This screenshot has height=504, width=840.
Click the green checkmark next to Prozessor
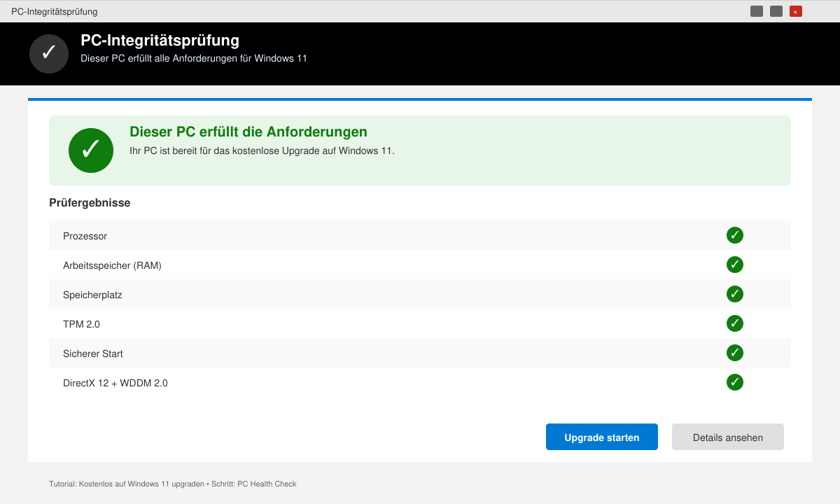point(735,235)
